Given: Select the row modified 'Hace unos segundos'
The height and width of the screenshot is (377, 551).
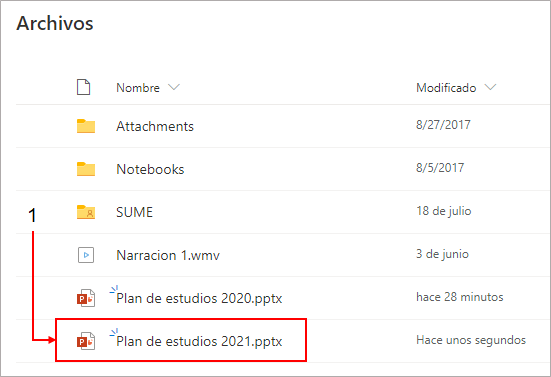Looking at the screenshot, I should [x=283, y=341].
